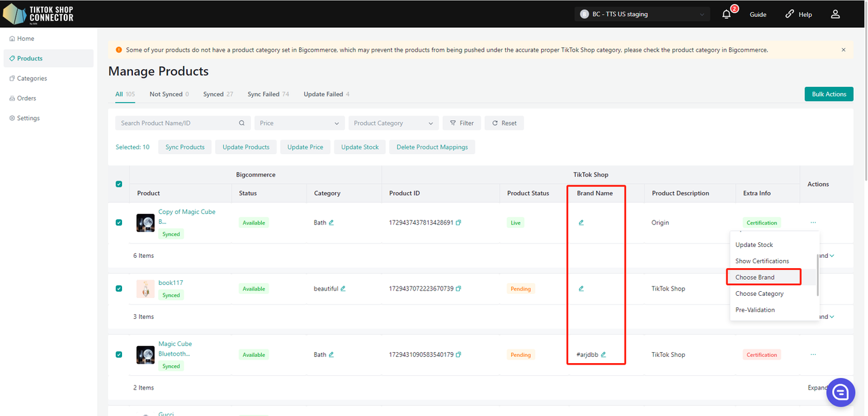The image size is (868, 416).
Task: Open the notification bell
Action: (727, 14)
